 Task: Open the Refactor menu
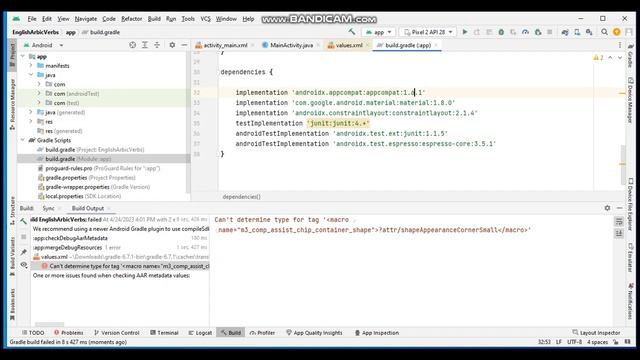pos(131,19)
